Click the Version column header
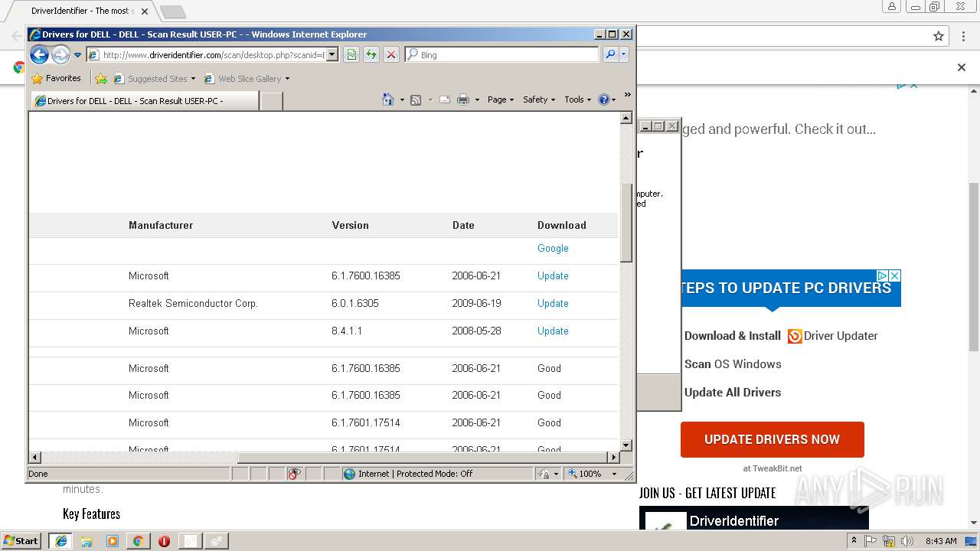This screenshot has height=551, width=980. click(x=350, y=225)
